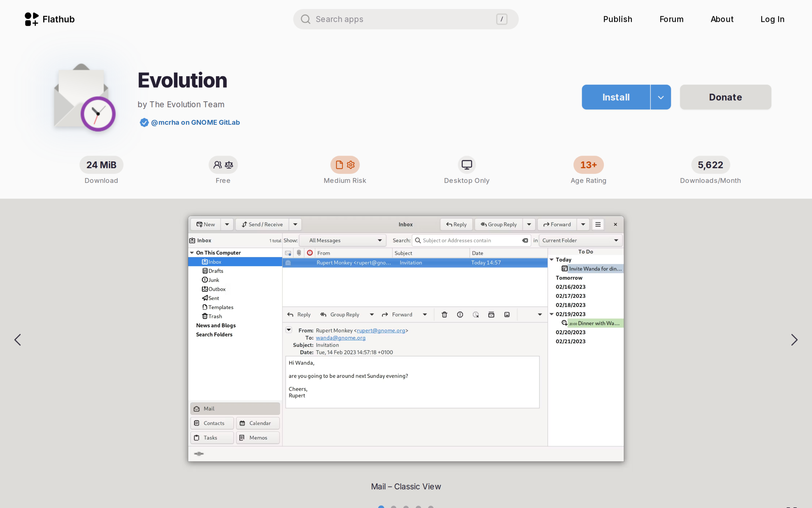Click the Memos button in the Evolution screenshot
Image resolution: width=812 pixels, height=508 pixels.
258,438
